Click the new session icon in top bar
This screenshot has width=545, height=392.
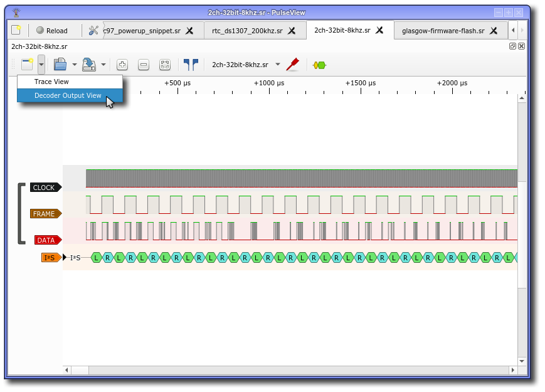tap(16, 30)
